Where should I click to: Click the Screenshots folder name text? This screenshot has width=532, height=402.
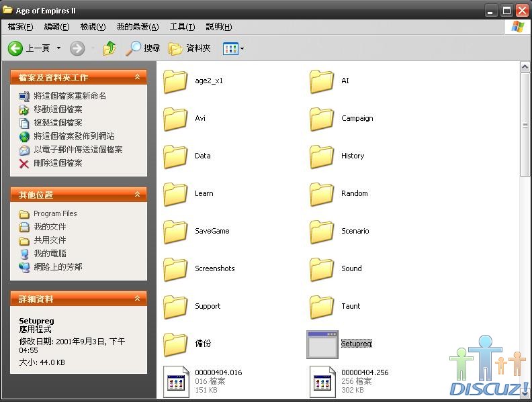click(x=215, y=268)
